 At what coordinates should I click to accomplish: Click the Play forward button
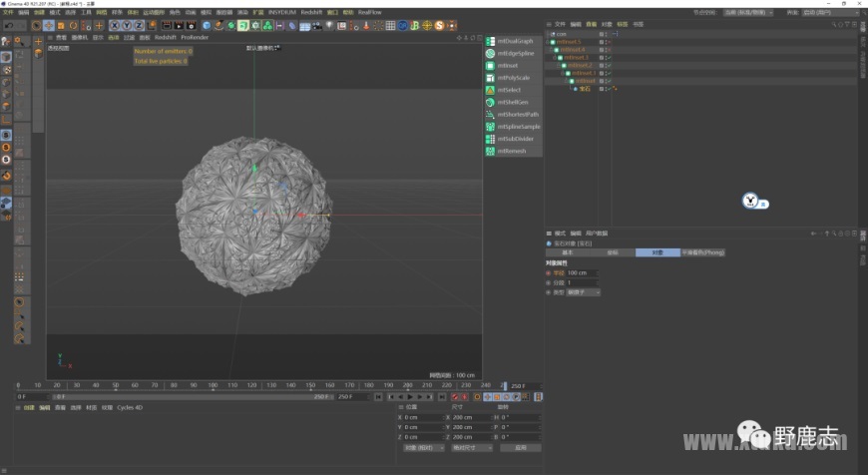[x=410, y=397]
